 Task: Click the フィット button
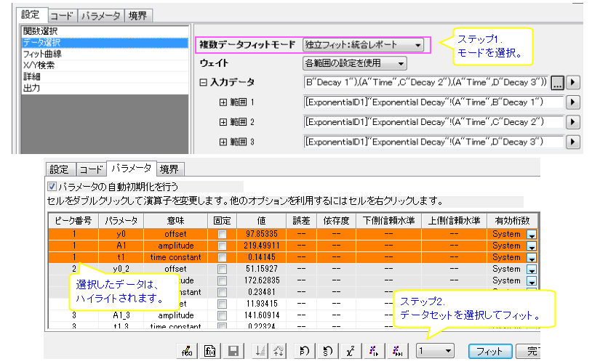[489, 351]
